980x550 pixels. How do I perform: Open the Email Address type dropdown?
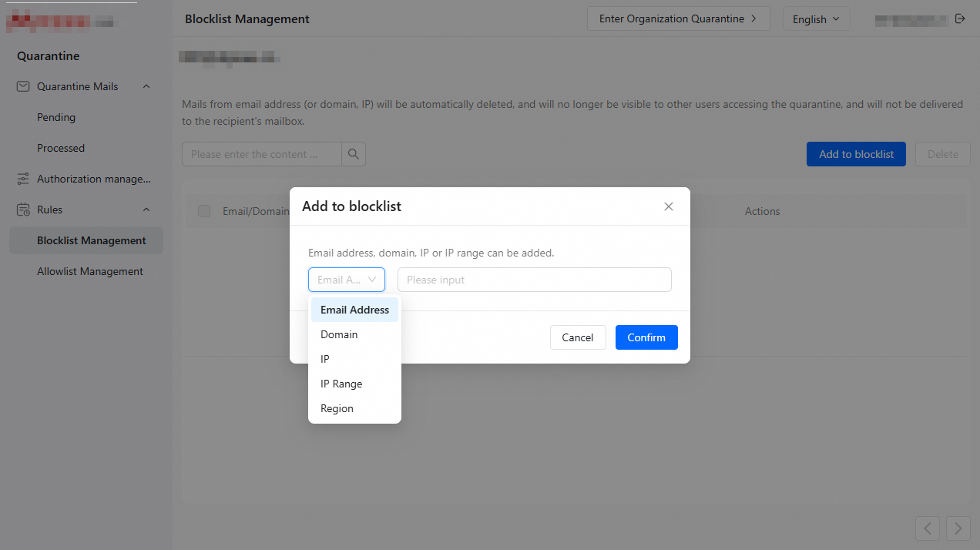click(347, 280)
